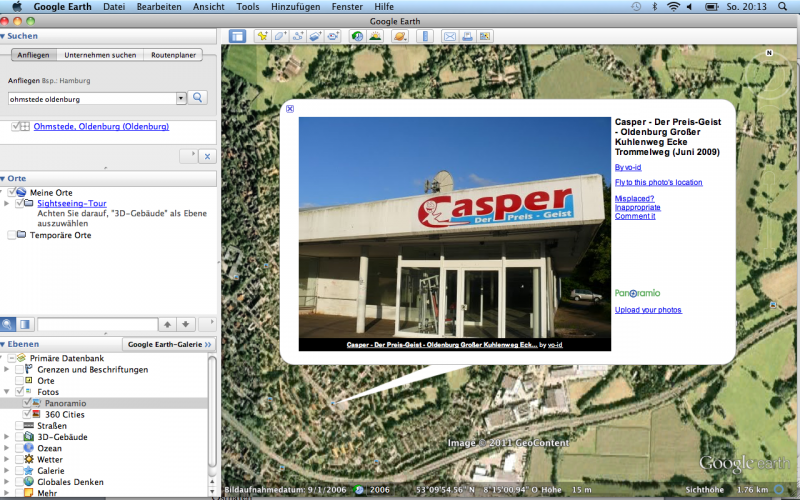800x500 pixels.
Task: Uncheck the Panoramio layer checkbox
Action: pyautogui.click(x=29, y=403)
